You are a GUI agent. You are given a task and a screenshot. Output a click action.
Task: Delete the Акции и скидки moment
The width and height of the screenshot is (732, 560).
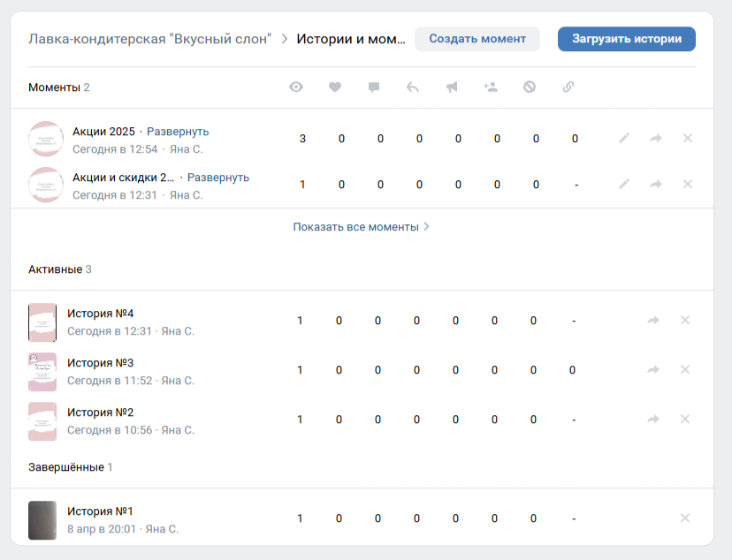point(688,185)
